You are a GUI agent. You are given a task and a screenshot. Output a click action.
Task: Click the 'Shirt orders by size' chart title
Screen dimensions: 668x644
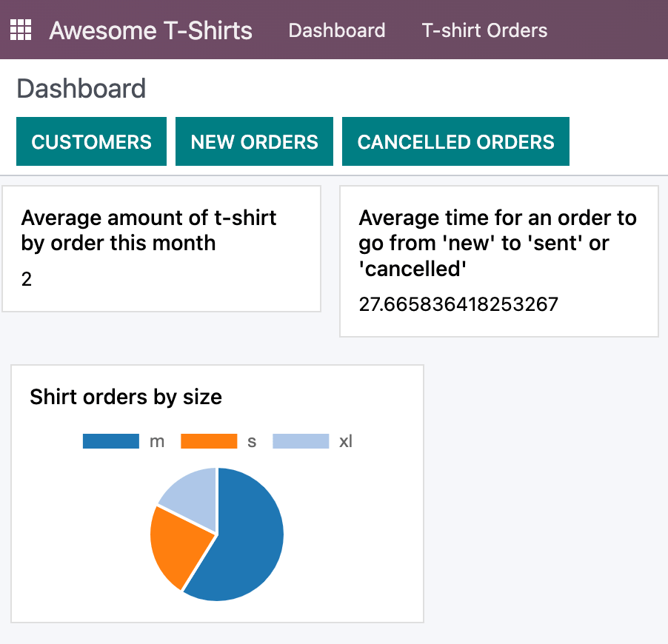click(125, 397)
